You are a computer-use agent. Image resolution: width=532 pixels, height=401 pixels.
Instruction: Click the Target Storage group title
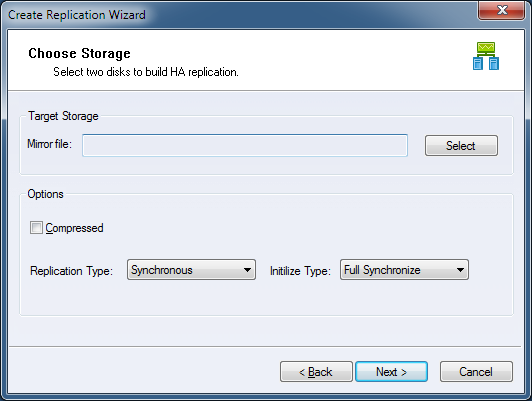[x=63, y=116]
